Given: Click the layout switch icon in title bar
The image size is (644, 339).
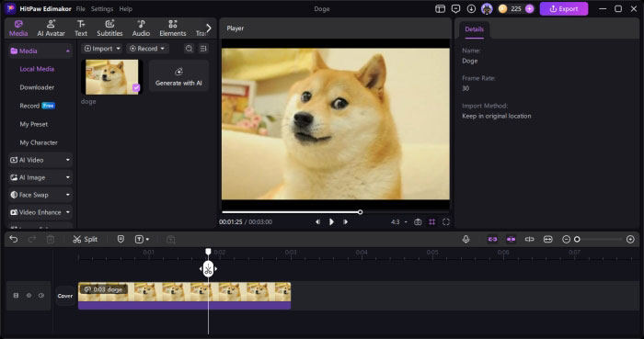Looking at the screenshot, I should coord(441,8).
